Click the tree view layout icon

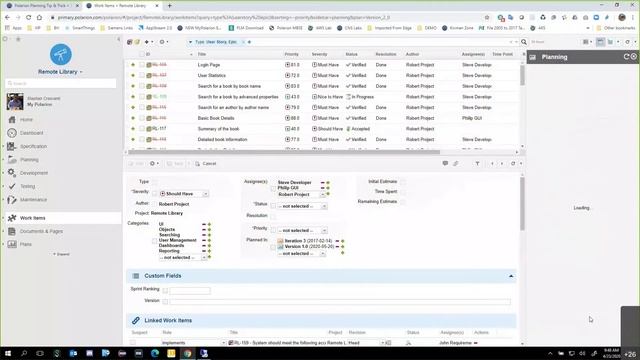[610, 42]
